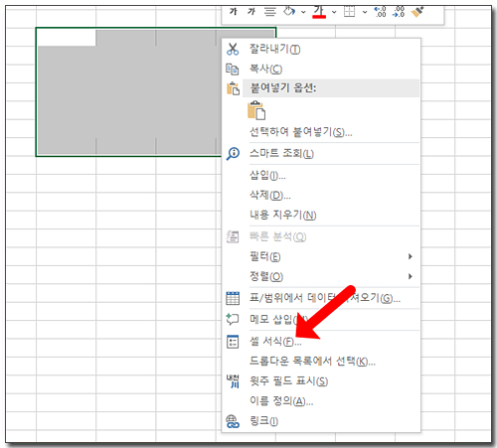Click the Copy icon beside 복사
Image resolution: width=497 pixels, height=448 pixels.
233,70
